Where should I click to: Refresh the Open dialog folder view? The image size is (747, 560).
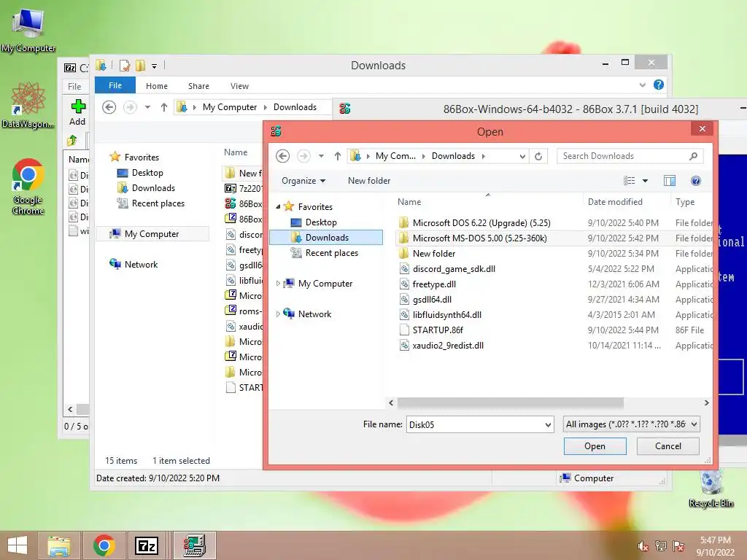point(538,156)
